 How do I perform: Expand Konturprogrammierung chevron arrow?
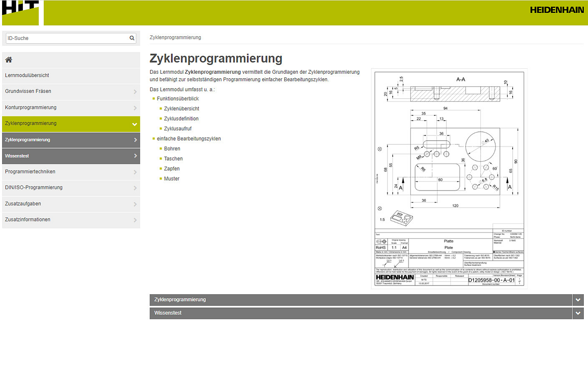tap(135, 108)
